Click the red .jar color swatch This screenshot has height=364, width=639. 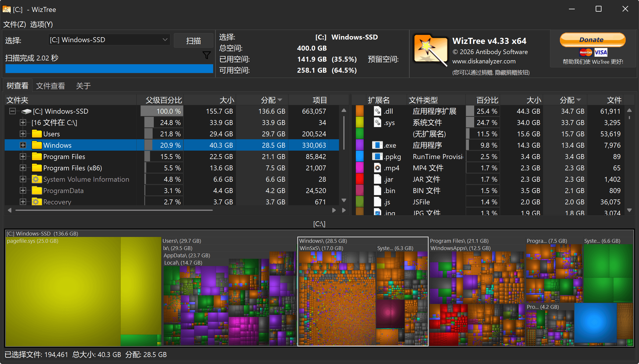tap(360, 179)
